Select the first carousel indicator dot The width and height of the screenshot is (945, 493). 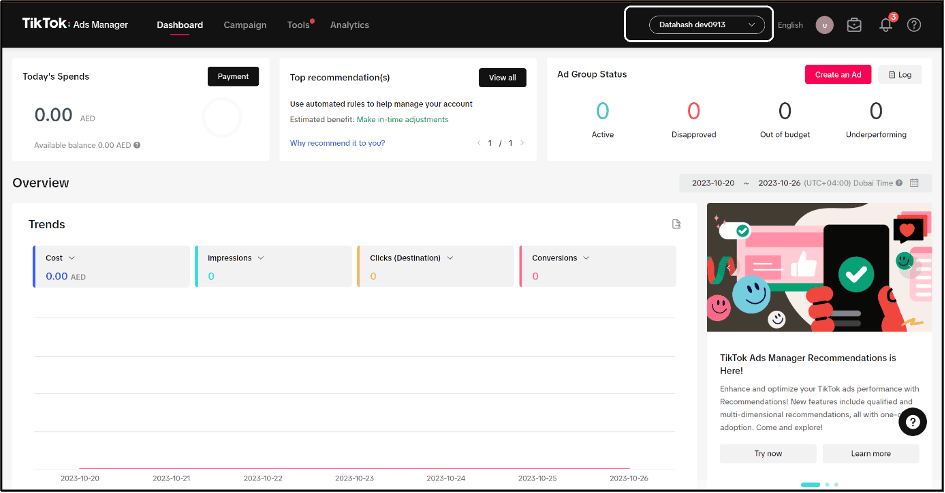(x=810, y=484)
